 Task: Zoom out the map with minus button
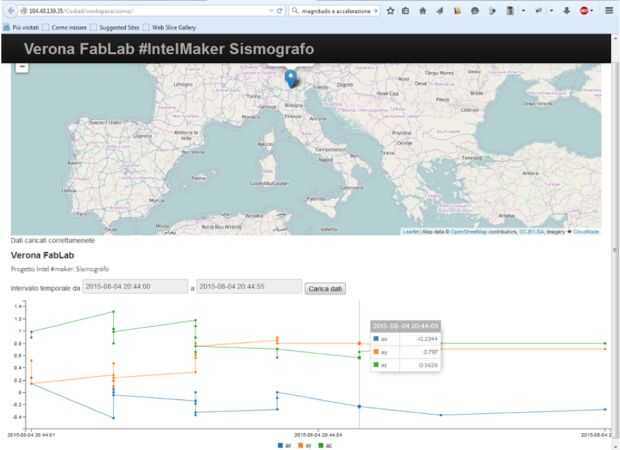22,67
